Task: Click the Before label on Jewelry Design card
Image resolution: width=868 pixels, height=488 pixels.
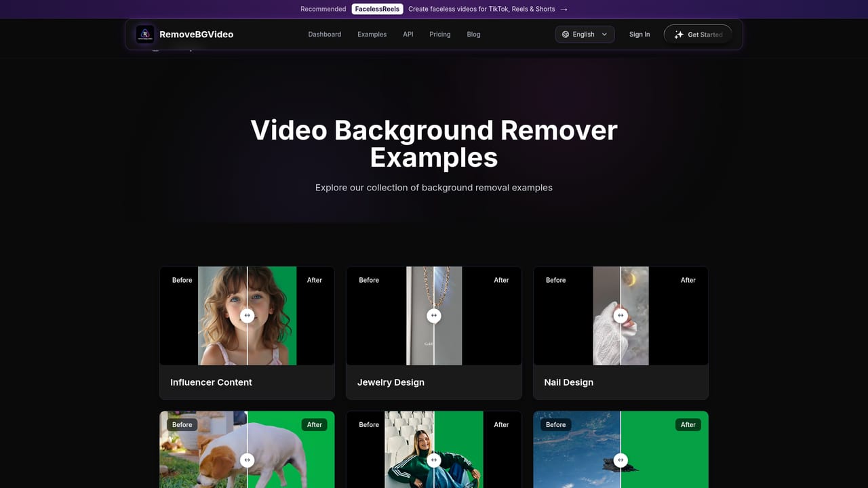Action: (369, 280)
